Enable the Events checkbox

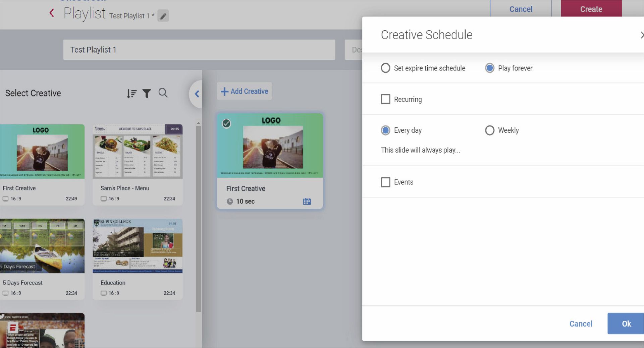point(386,182)
